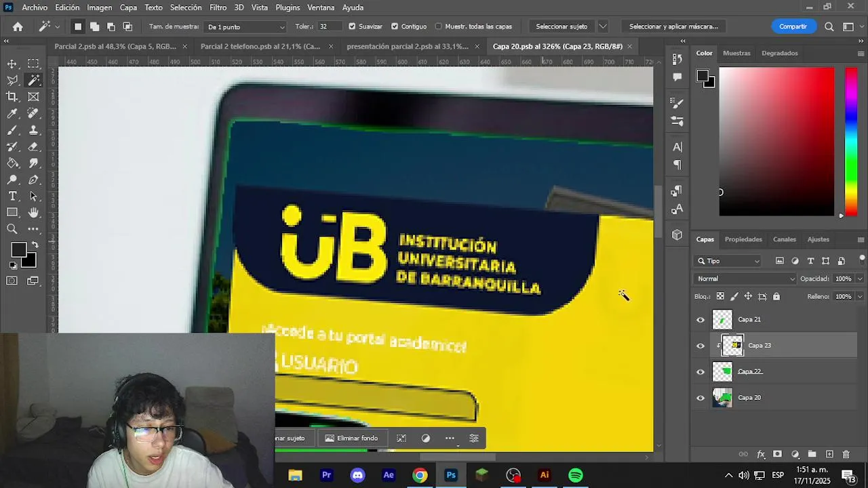Open the Selección menu
This screenshot has height=488, width=868.
[186, 7]
